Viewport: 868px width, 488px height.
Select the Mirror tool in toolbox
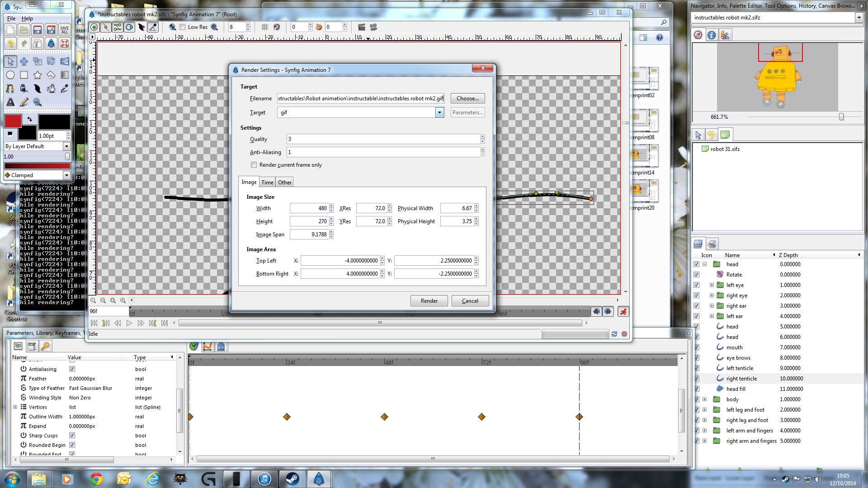65,61
